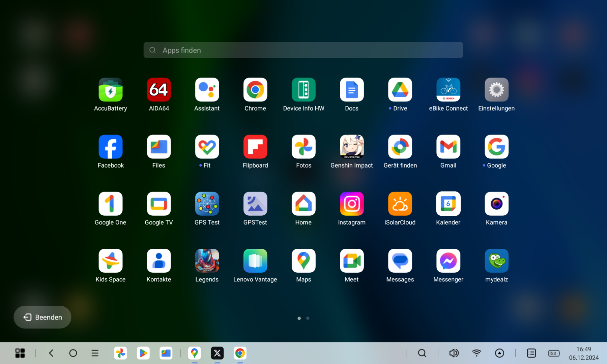607x364 pixels.
Task: Select the first app page dot
Action: click(x=299, y=318)
